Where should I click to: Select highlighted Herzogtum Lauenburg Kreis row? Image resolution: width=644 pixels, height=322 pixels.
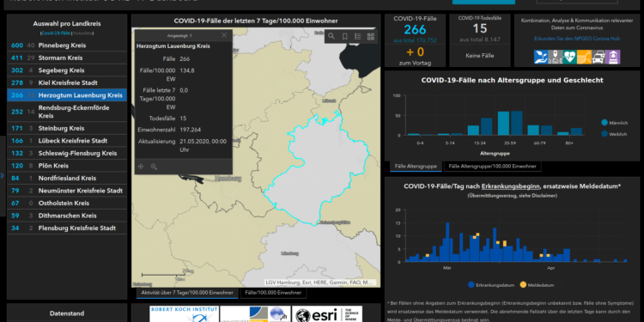point(67,95)
